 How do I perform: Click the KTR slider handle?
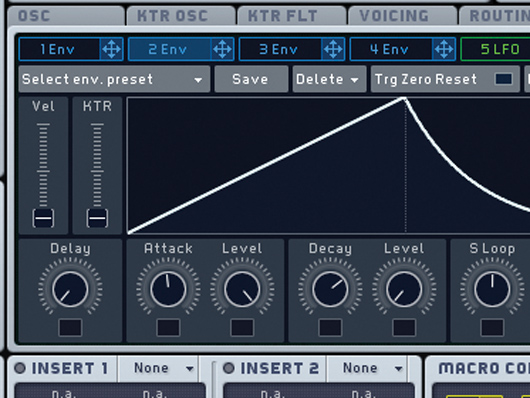(97, 218)
